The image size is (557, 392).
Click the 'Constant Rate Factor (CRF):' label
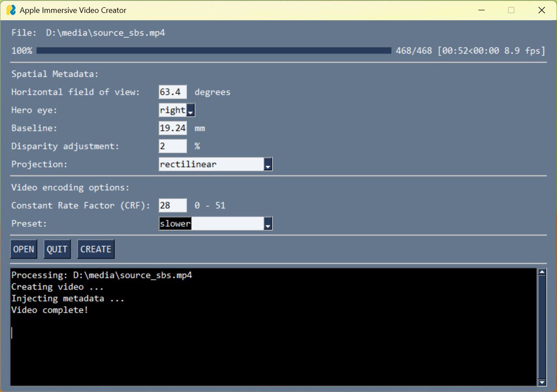[x=81, y=205]
